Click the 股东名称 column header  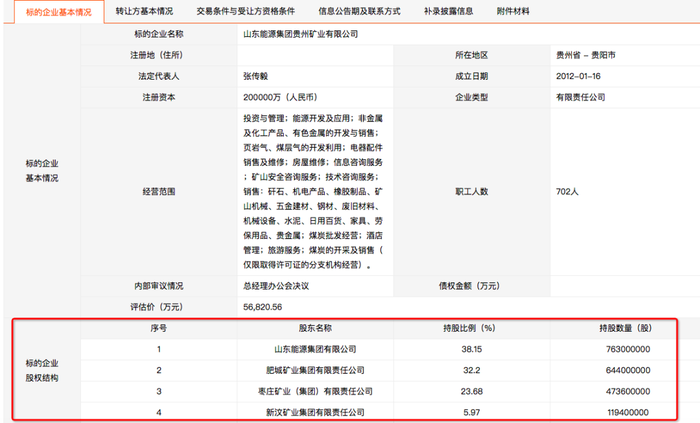(x=315, y=328)
